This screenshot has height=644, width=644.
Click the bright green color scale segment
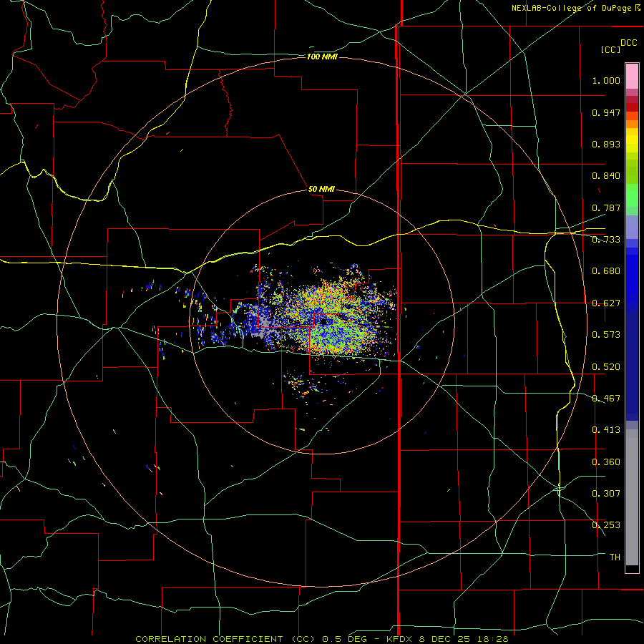point(632,195)
